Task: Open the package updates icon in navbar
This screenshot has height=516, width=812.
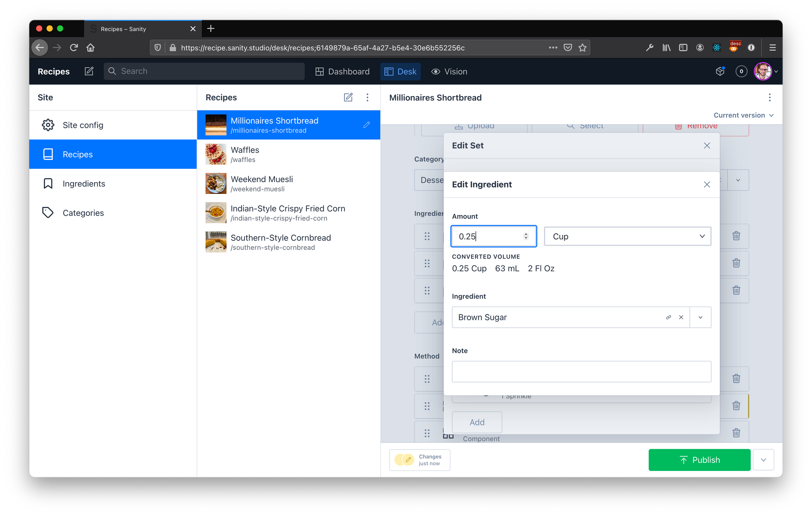Action: [x=720, y=71]
